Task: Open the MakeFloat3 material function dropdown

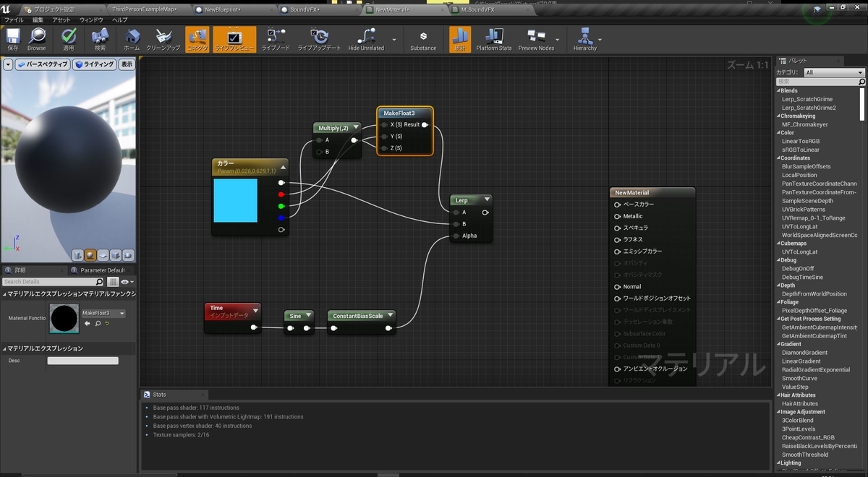Action: point(103,313)
